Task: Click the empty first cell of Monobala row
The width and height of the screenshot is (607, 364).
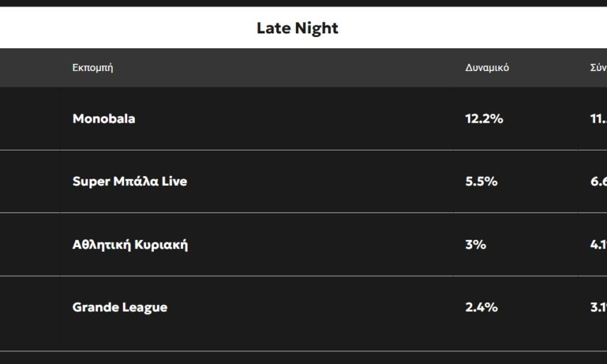Action: 30,118
